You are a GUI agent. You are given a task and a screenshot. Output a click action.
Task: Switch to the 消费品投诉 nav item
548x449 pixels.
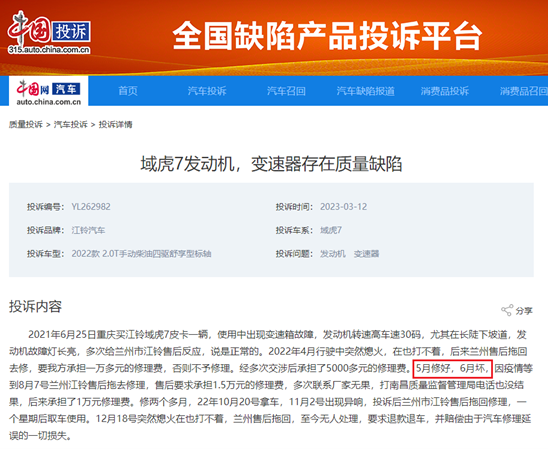pos(445,91)
